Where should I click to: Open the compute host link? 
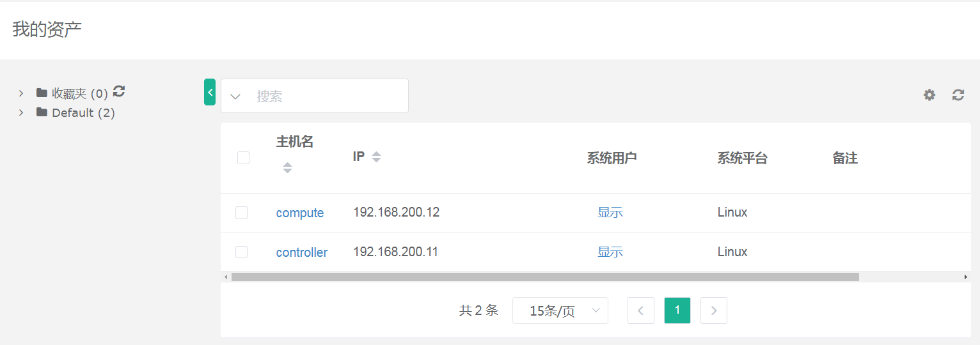(300, 213)
